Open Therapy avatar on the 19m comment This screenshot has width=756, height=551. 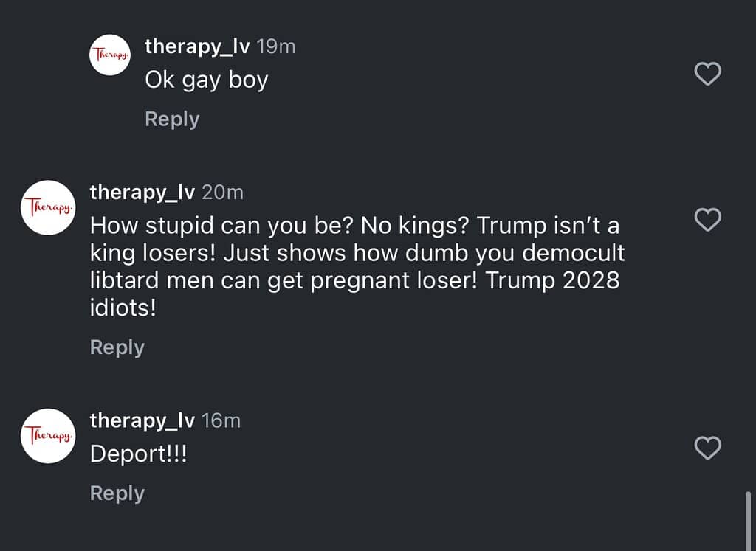click(110, 54)
